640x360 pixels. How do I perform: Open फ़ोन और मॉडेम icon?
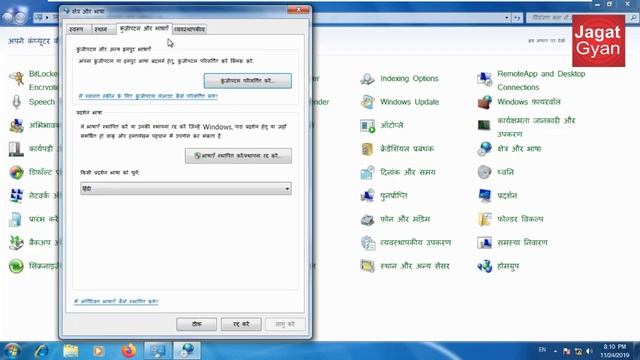367,220
